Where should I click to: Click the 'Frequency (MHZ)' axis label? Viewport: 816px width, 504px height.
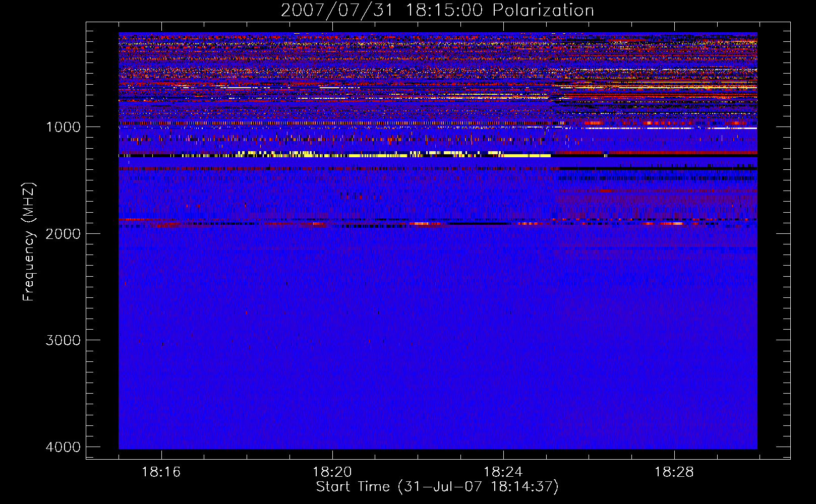pos(29,242)
